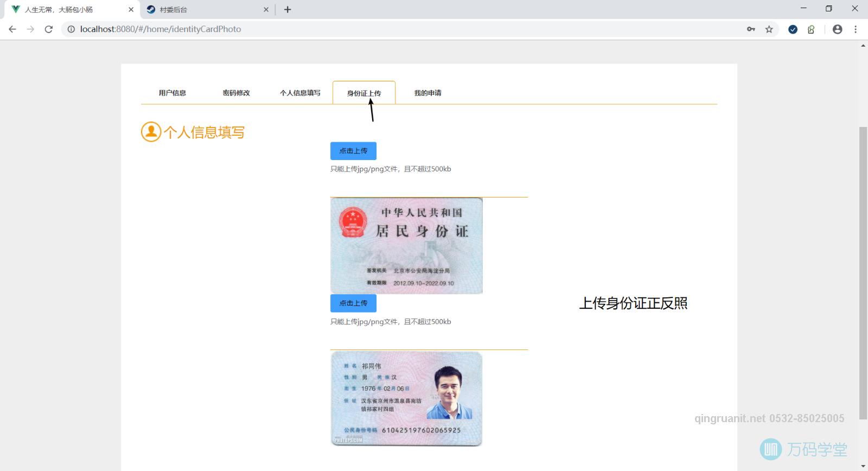Screen dimensions: 868x471
Task: Select the 身份证上传 tab
Action: point(364,93)
